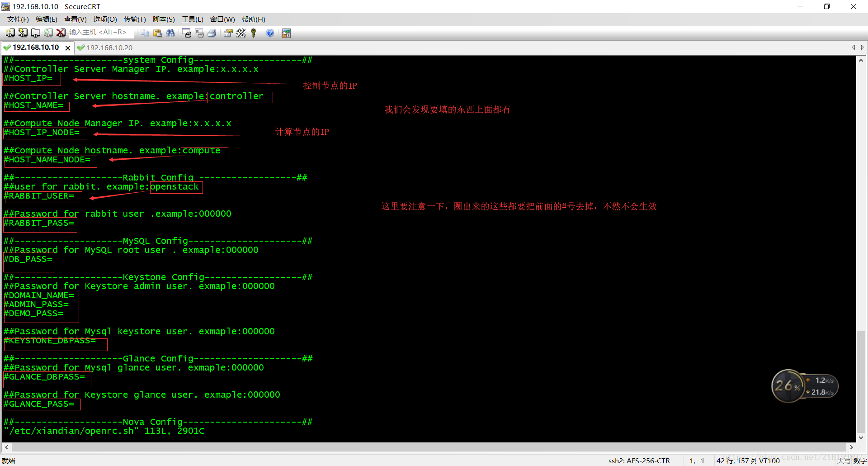The height and width of the screenshot is (466, 868).
Task: Click the #GLANCE_DBPASS= line
Action: [x=44, y=377]
